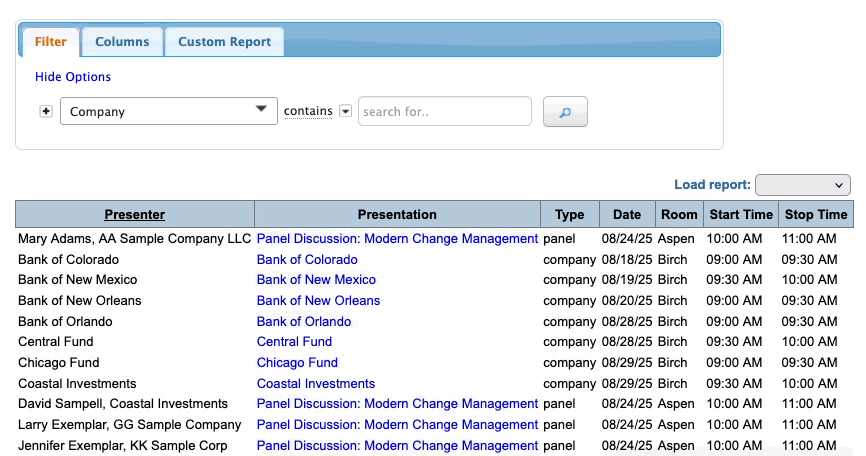Open the Chicago Fund presentation link
The width and height of the screenshot is (866, 456).
(x=297, y=363)
